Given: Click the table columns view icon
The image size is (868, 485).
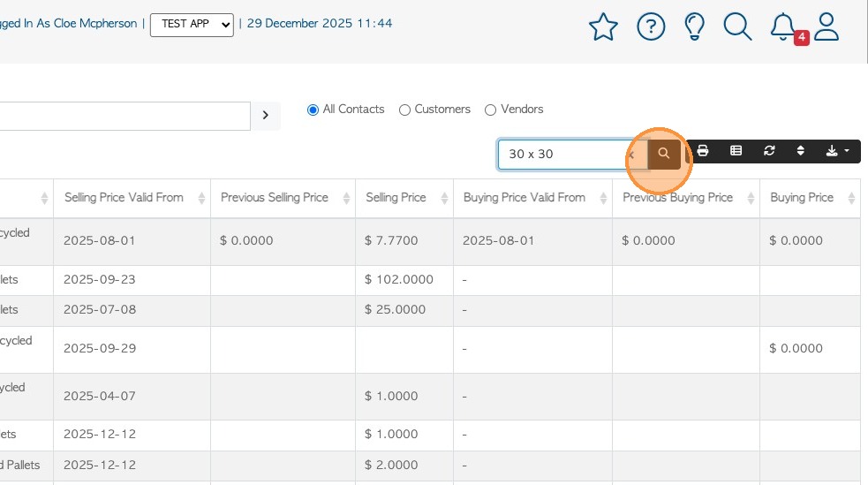Looking at the screenshot, I should click(x=736, y=151).
